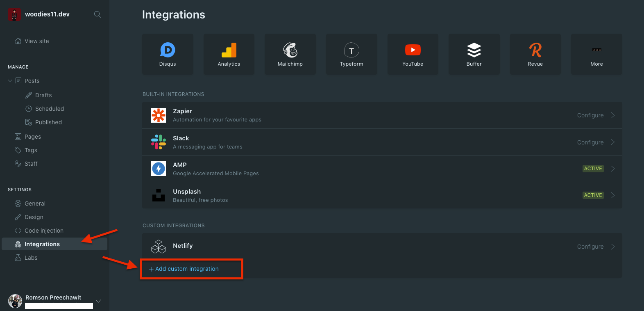Click the Romson Preechawit profile avatar
Screen dimensions: 644x311
15,301
